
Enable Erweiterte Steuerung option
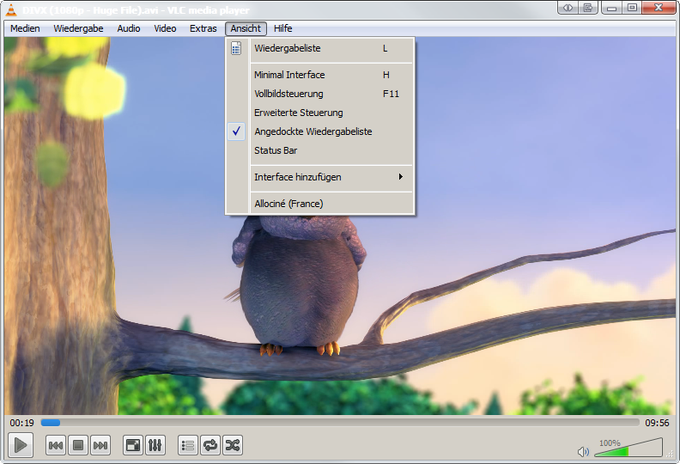pos(320,113)
